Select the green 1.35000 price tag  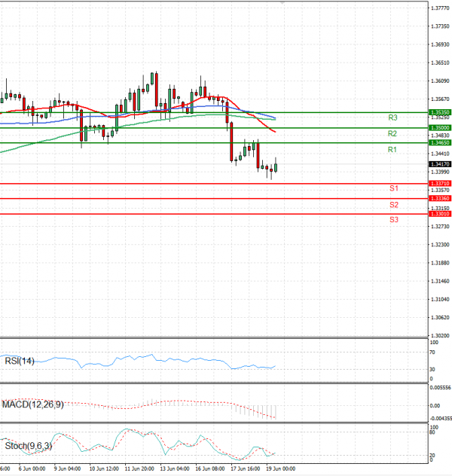tap(438, 128)
